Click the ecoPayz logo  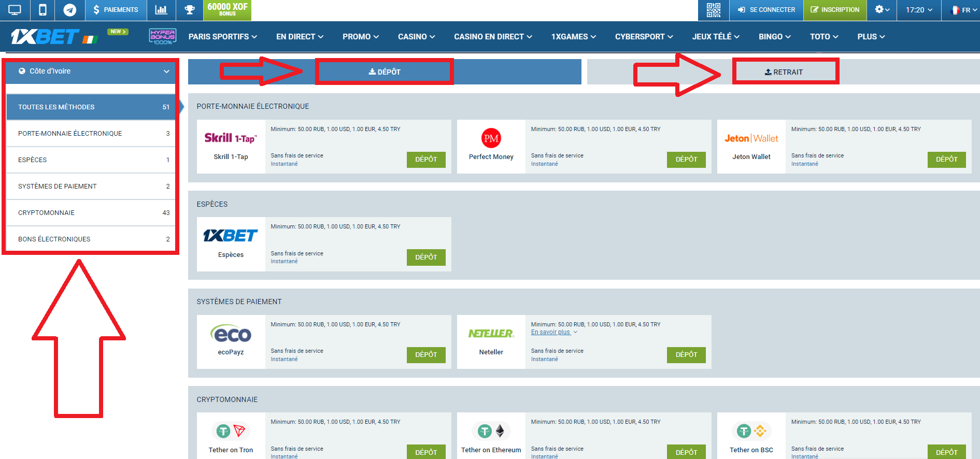tap(231, 334)
